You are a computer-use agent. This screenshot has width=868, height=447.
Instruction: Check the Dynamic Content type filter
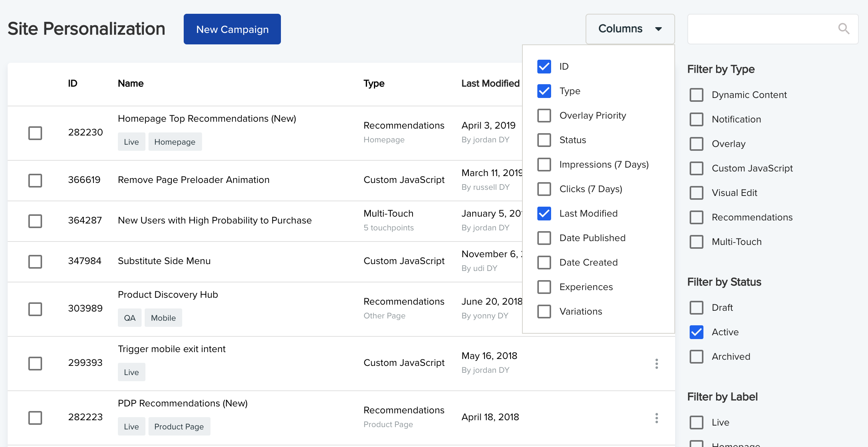pos(696,95)
